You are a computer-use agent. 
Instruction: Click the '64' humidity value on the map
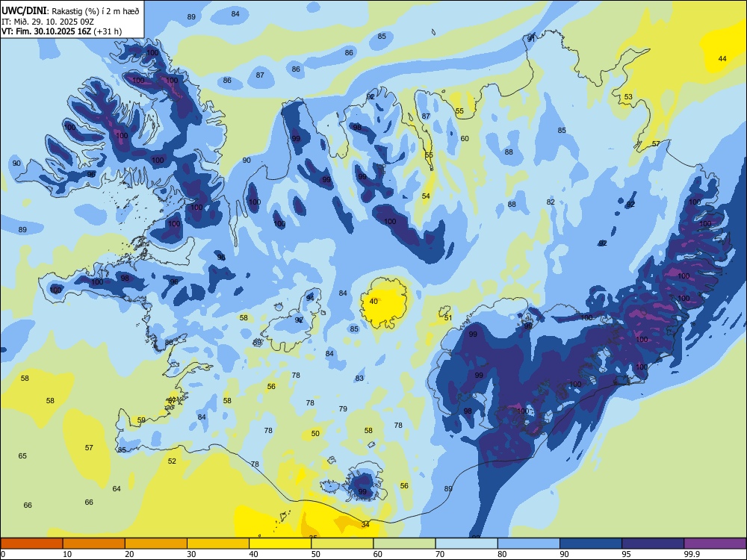click(x=117, y=488)
